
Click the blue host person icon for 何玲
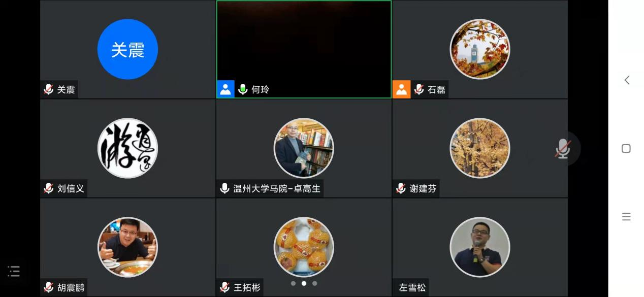(226, 89)
